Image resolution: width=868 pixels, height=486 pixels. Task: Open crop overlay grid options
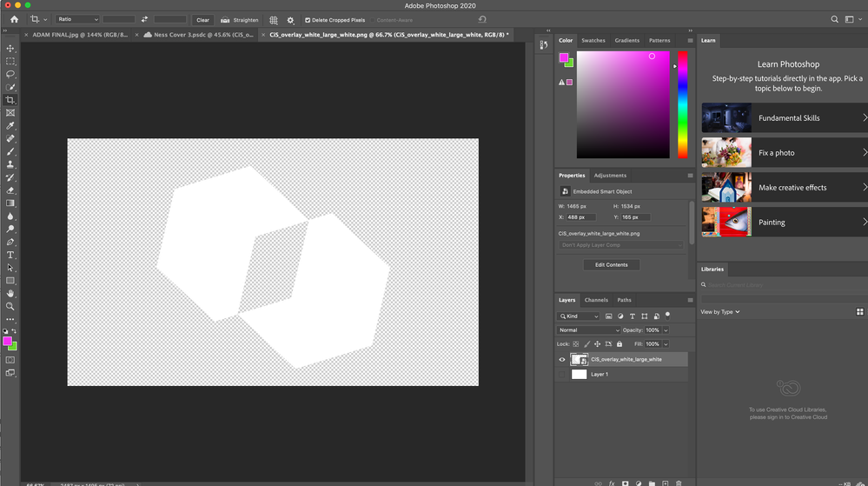tap(274, 19)
